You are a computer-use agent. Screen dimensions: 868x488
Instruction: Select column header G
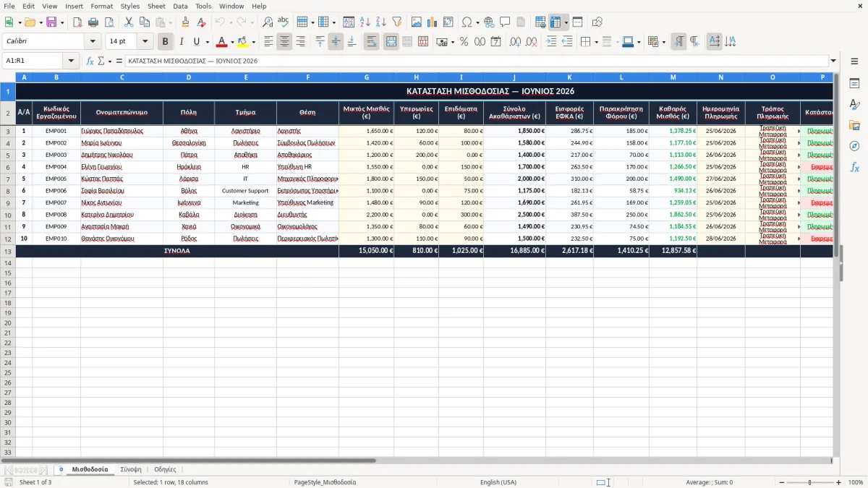pos(366,77)
